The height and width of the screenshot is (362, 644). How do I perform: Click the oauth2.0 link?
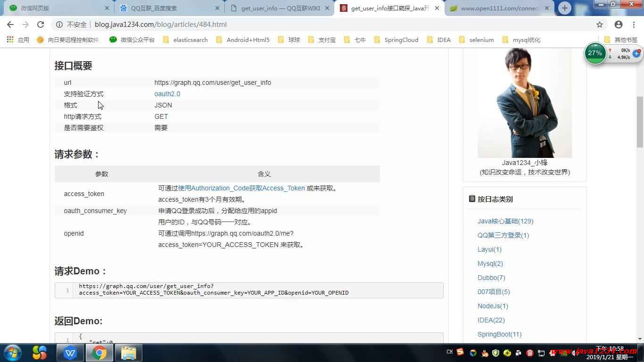coord(167,94)
